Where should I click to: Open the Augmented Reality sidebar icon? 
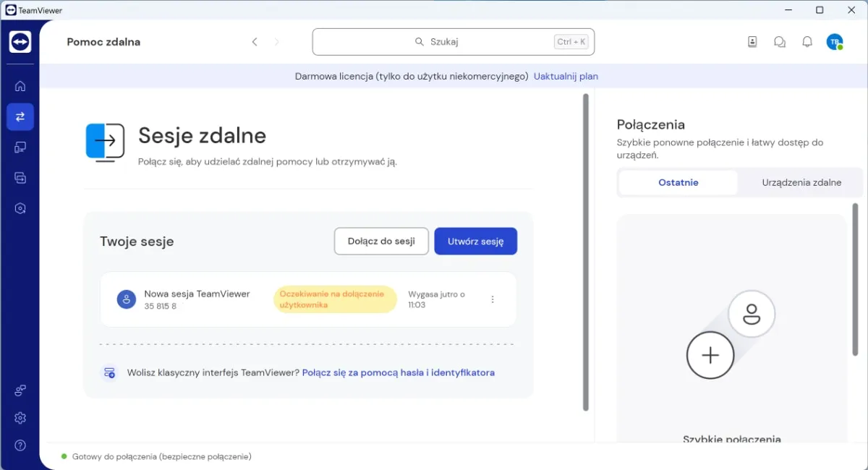click(20, 208)
